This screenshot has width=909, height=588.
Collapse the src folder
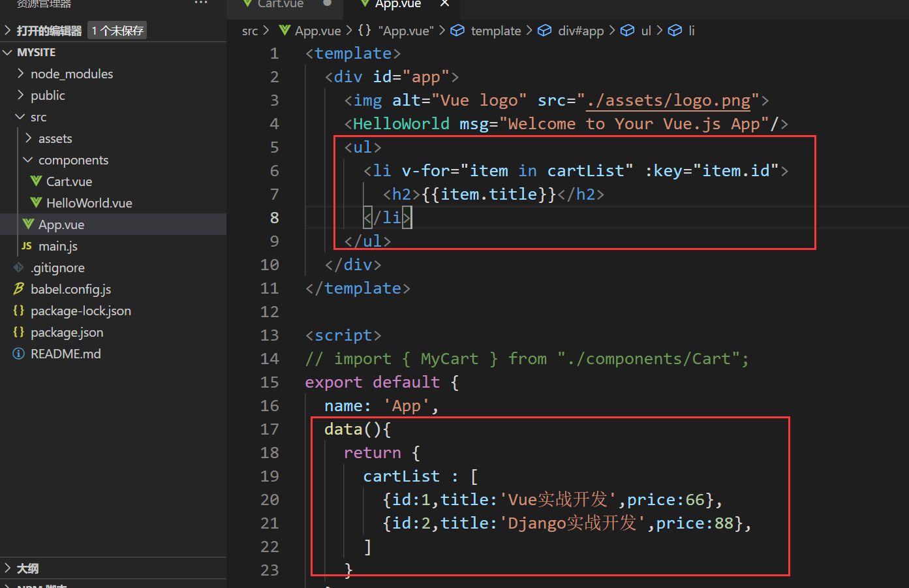coord(38,117)
